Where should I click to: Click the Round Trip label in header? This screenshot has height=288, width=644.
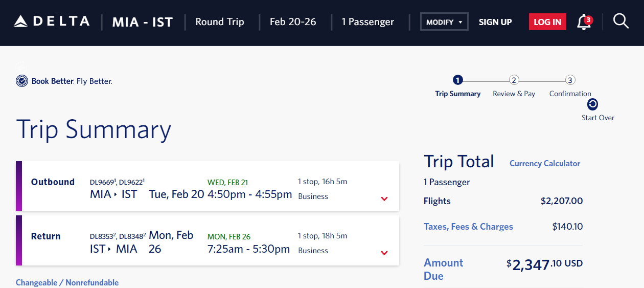220,22
